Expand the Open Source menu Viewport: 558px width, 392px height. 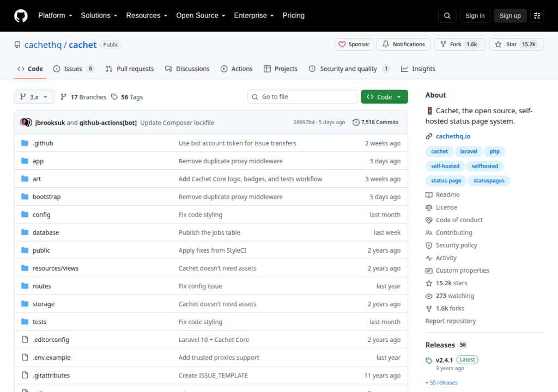[201, 16]
